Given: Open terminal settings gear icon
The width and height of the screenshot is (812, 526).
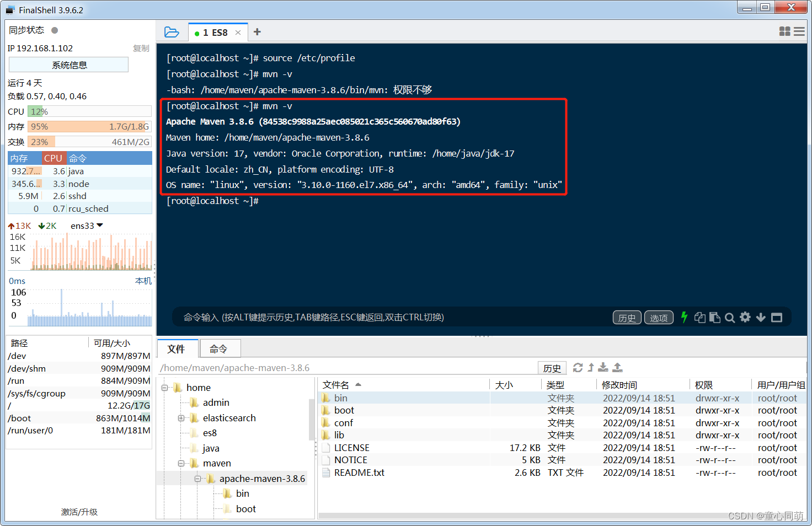Looking at the screenshot, I should tap(745, 317).
